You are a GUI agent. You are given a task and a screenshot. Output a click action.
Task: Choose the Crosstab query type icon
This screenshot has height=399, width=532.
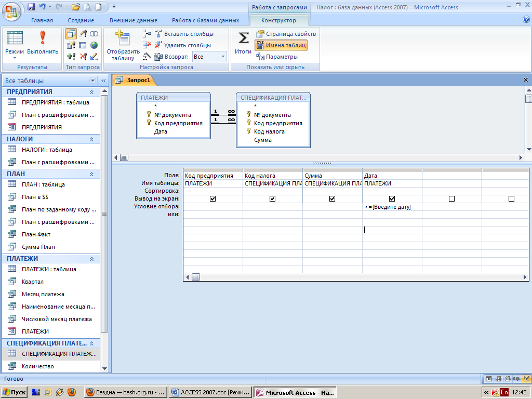point(83,45)
